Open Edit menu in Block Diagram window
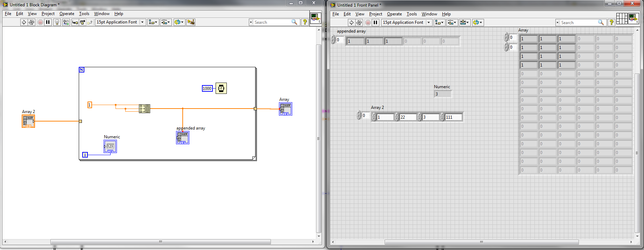Screen dimensions: 644x250 (x=20, y=14)
